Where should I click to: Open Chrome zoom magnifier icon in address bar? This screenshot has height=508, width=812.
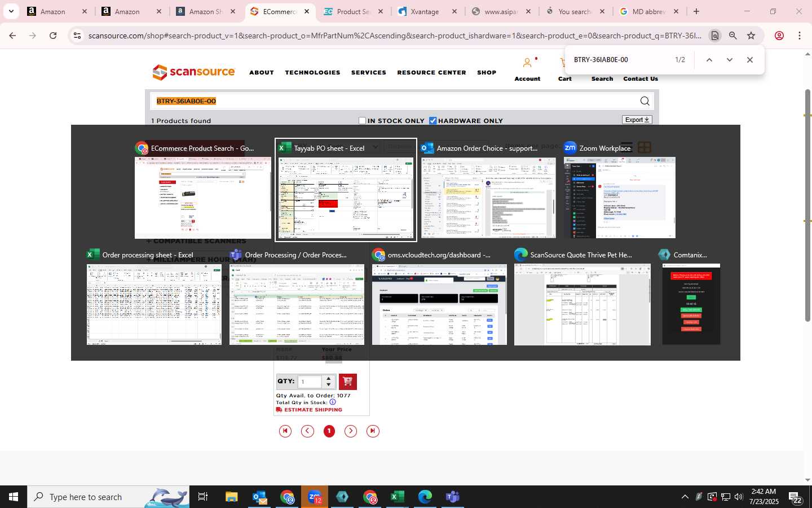coord(733,36)
